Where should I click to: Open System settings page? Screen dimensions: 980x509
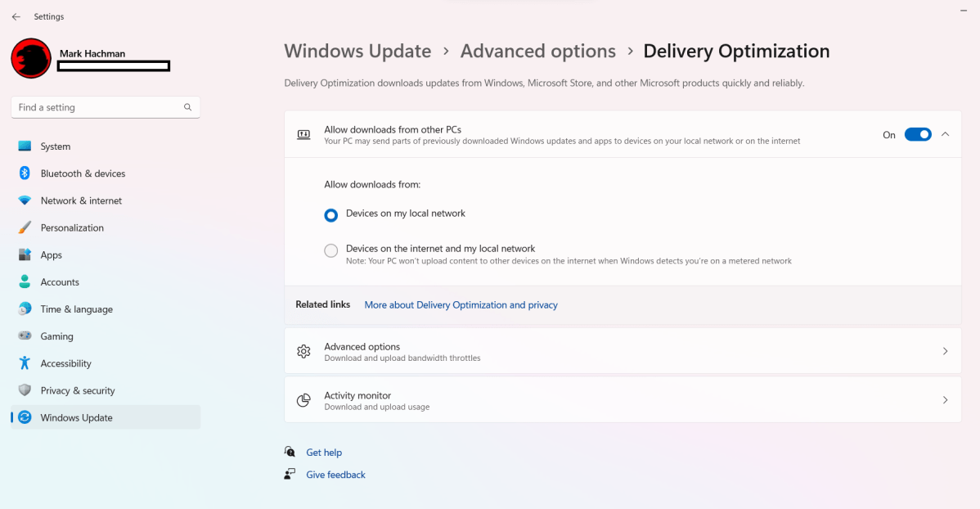pos(106,146)
